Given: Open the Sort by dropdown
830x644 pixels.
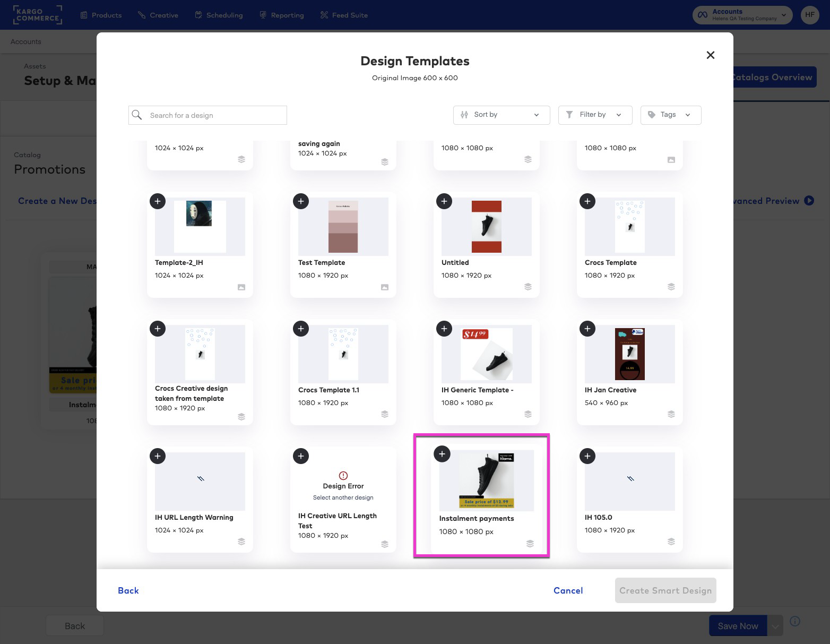Looking at the screenshot, I should [x=501, y=115].
